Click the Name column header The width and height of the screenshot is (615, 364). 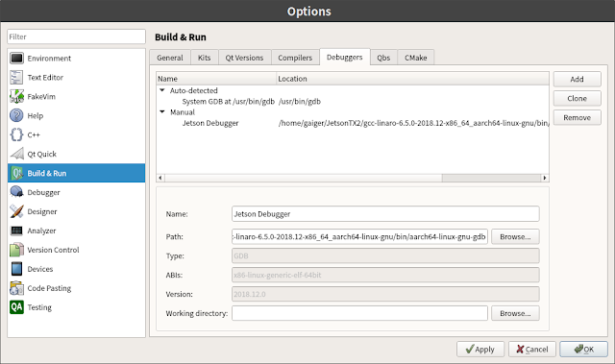pos(216,79)
